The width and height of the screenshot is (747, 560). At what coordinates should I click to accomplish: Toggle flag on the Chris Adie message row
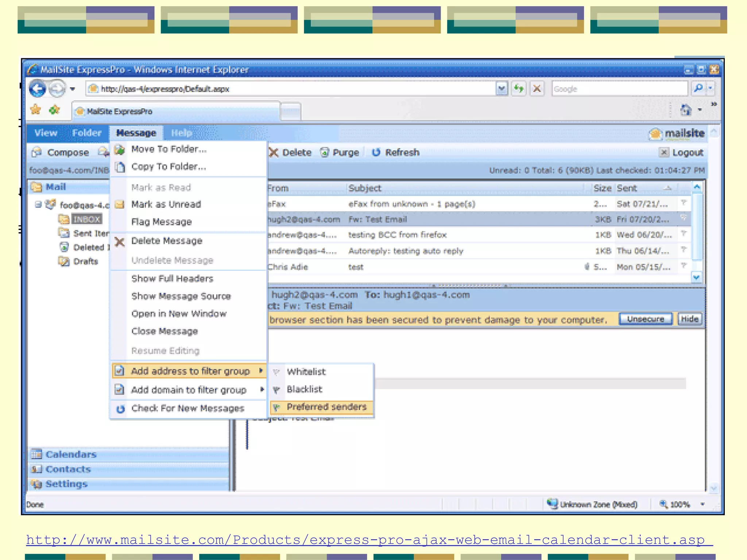684,266
